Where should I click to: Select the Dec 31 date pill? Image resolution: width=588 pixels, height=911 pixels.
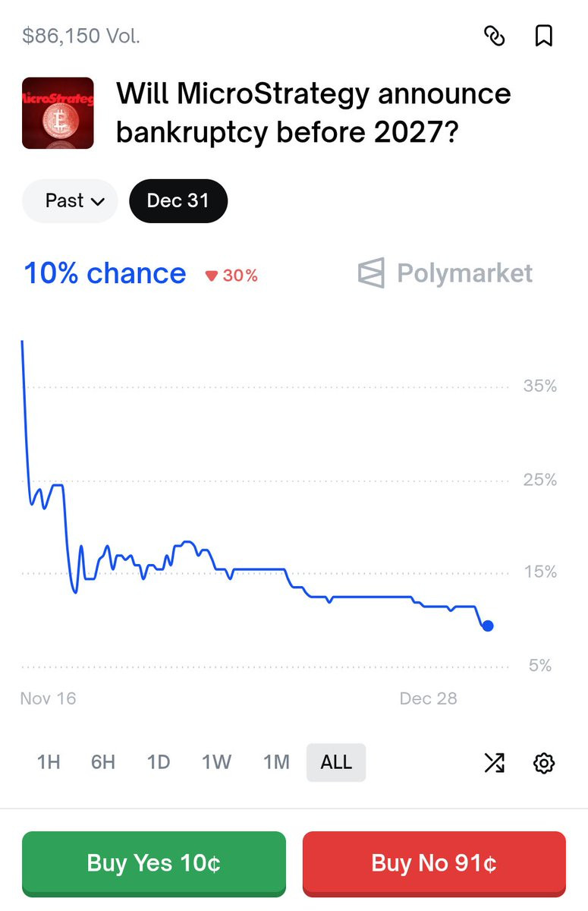(178, 201)
